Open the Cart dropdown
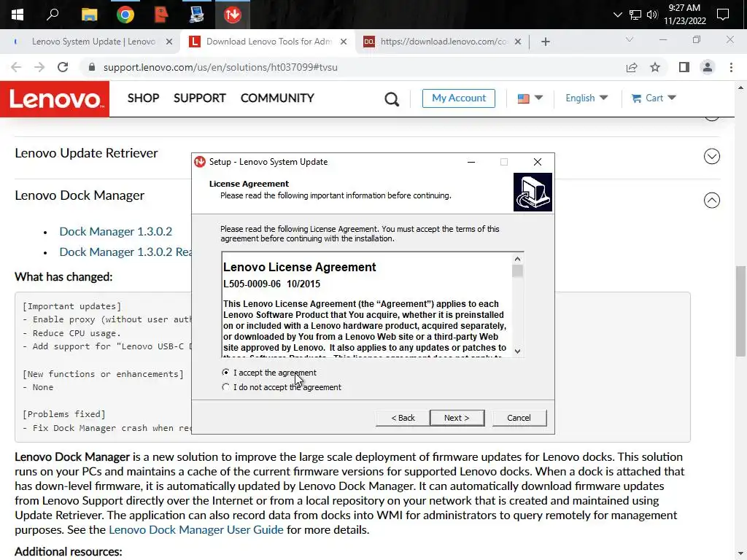747x560 pixels. click(653, 98)
